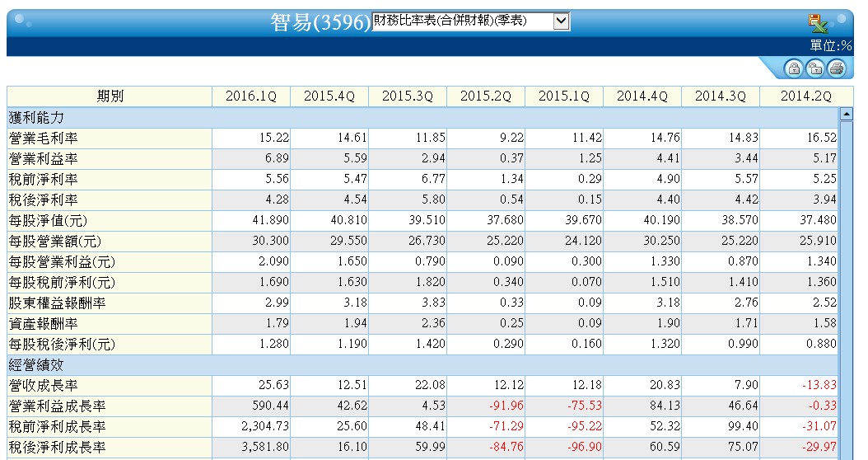Click the 經營績效 section heading

point(36,365)
